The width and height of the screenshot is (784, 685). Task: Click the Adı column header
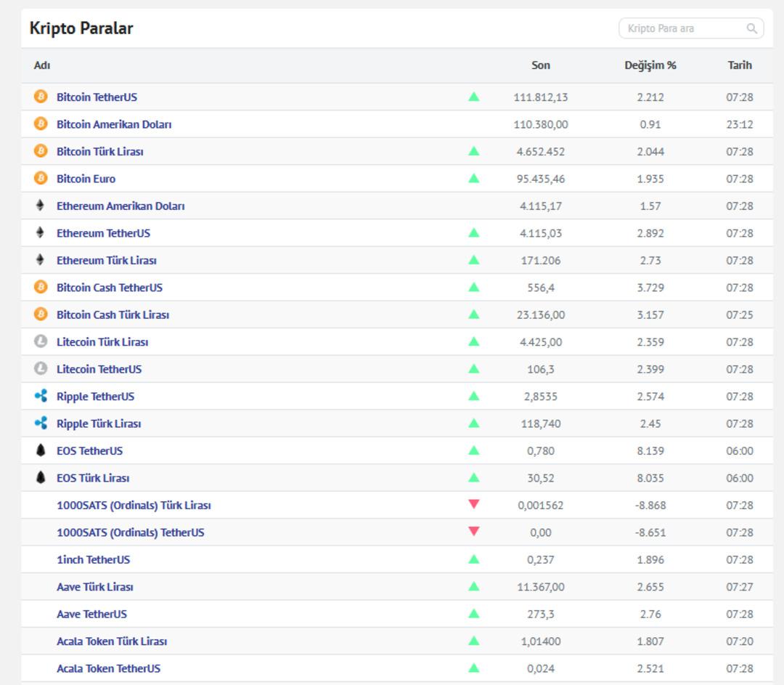pos(42,65)
